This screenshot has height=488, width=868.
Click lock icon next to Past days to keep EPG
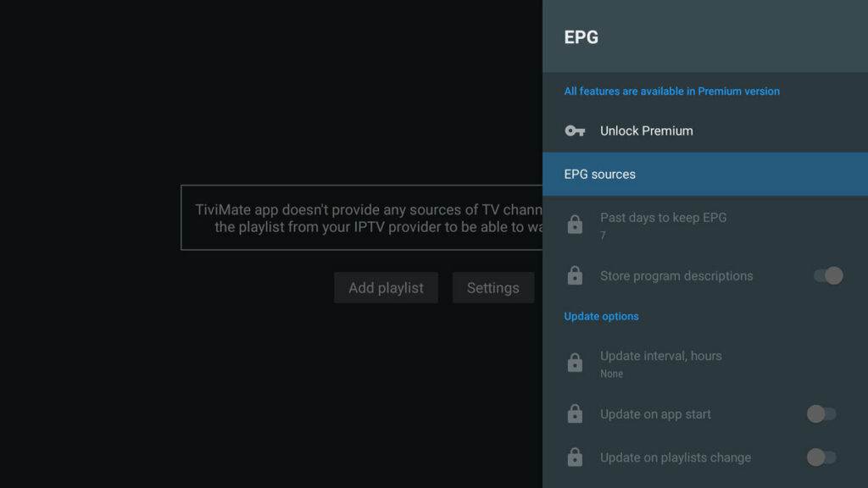point(575,225)
